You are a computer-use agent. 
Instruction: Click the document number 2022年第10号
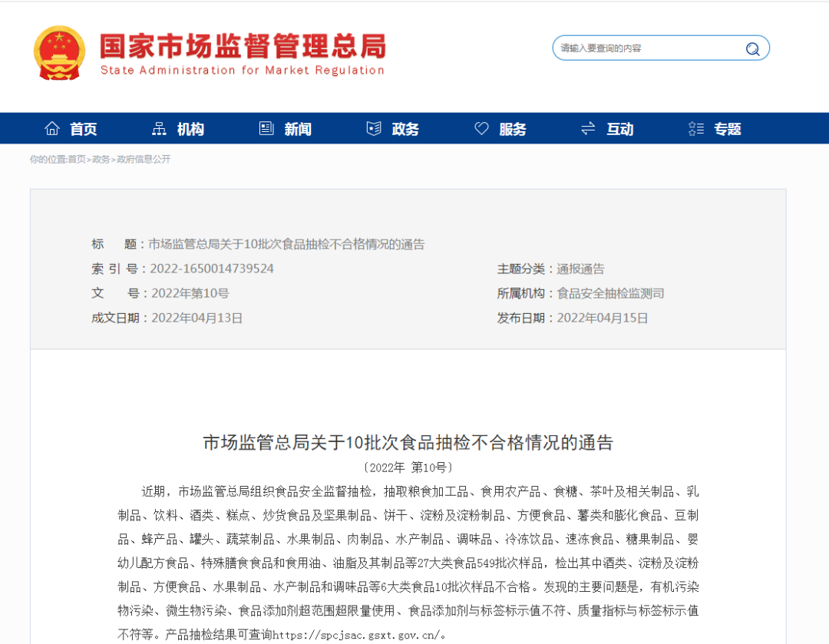point(190,293)
